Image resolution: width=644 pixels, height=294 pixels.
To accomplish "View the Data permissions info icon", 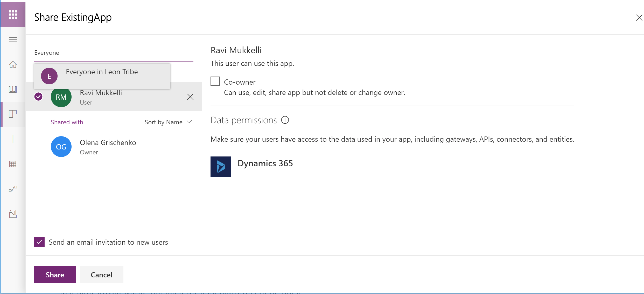I will pyautogui.click(x=285, y=120).
